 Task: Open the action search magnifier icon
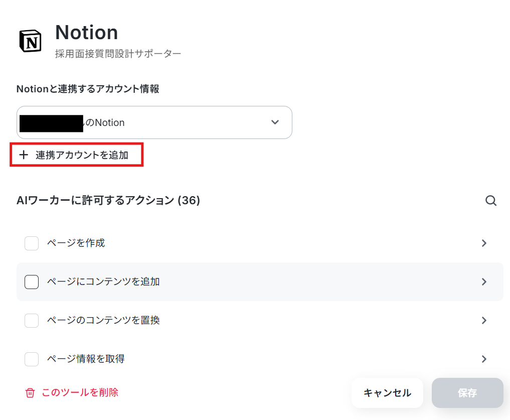click(491, 201)
